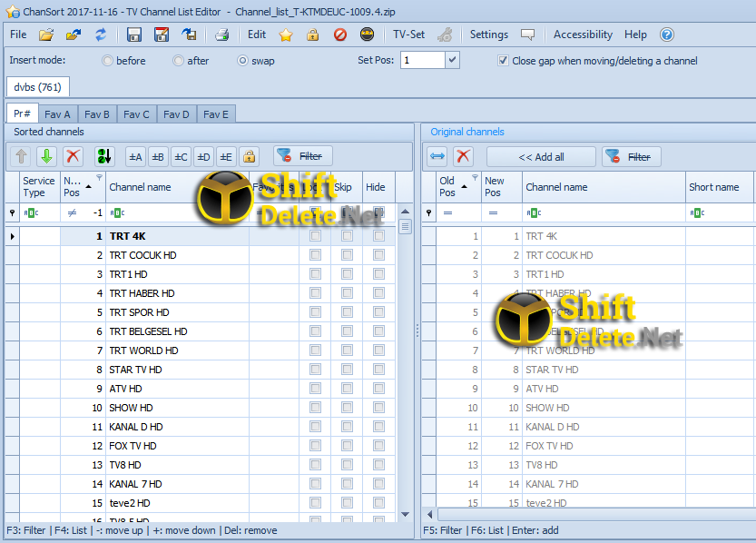Viewport: 756px width, 543px height.
Task: Check the Skip checkbox for FOX TV HD
Action: pos(347,446)
